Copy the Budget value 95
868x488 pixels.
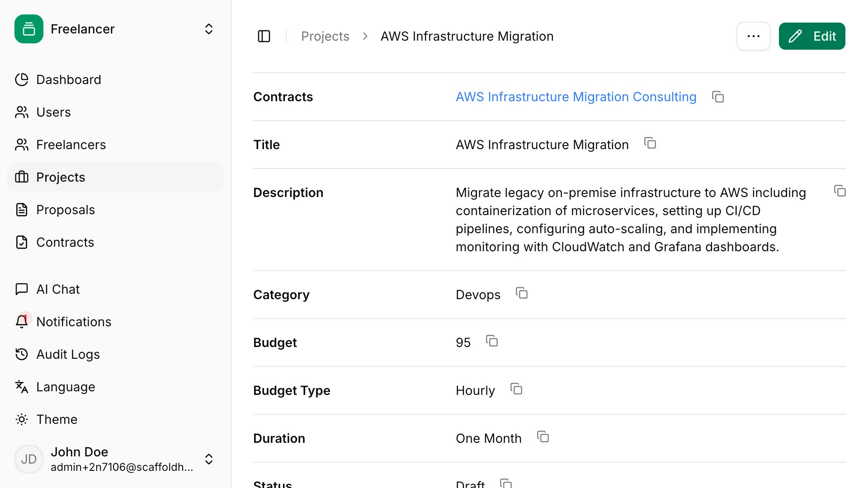click(x=491, y=341)
